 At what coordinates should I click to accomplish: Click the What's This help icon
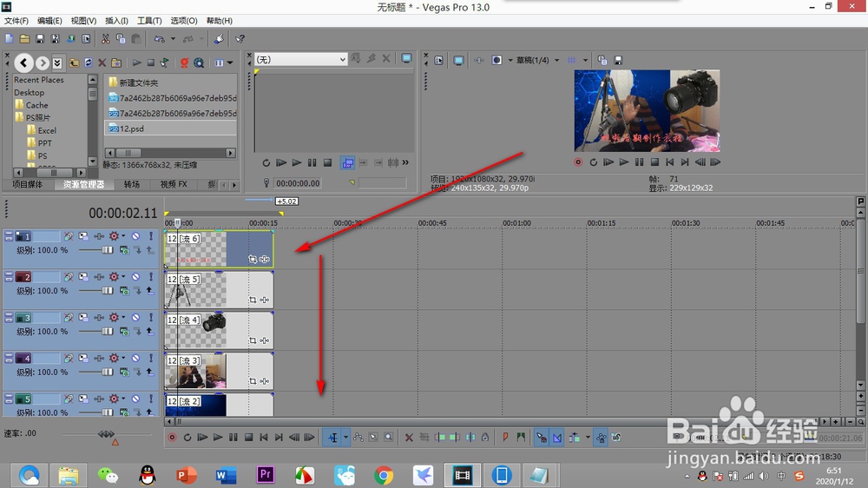pyautogui.click(x=240, y=39)
